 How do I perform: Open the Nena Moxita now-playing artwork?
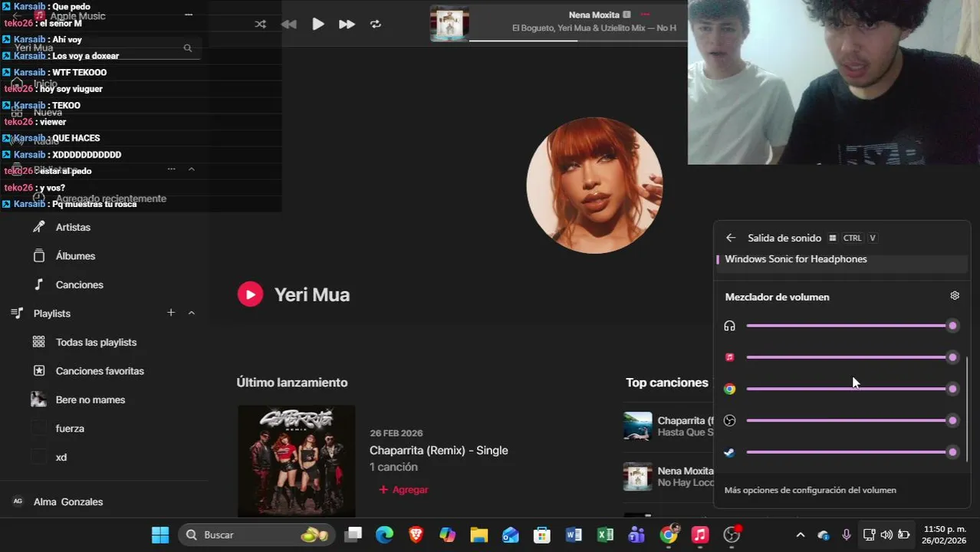[449, 23]
